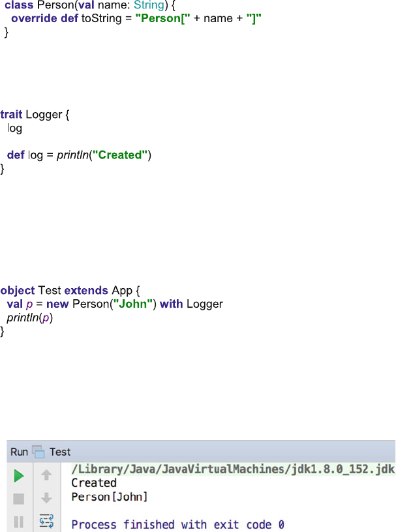The height and width of the screenshot is (532, 396).
Task: Click the "class Person" declaration line
Action: coord(90,5)
